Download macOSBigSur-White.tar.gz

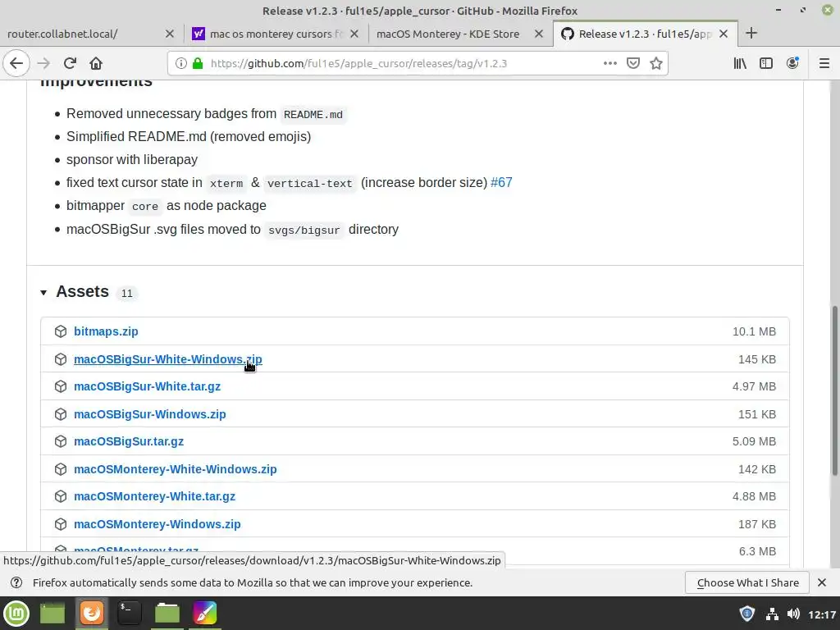148,387
